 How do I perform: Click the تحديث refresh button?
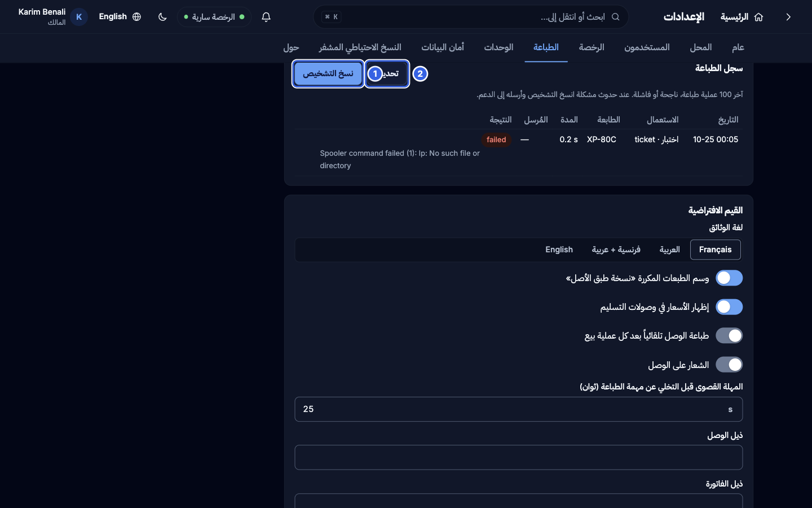tap(387, 74)
